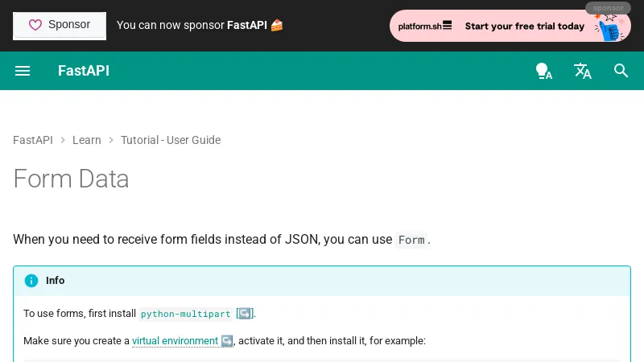Click the small 'sponsor' badge

[609, 8]
